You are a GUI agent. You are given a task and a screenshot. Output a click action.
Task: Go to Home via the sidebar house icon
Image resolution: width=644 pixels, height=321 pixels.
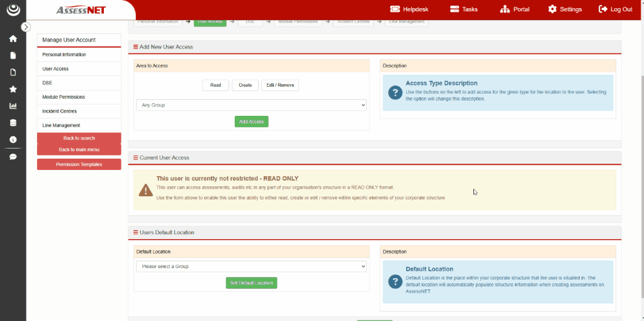(13, 39)
